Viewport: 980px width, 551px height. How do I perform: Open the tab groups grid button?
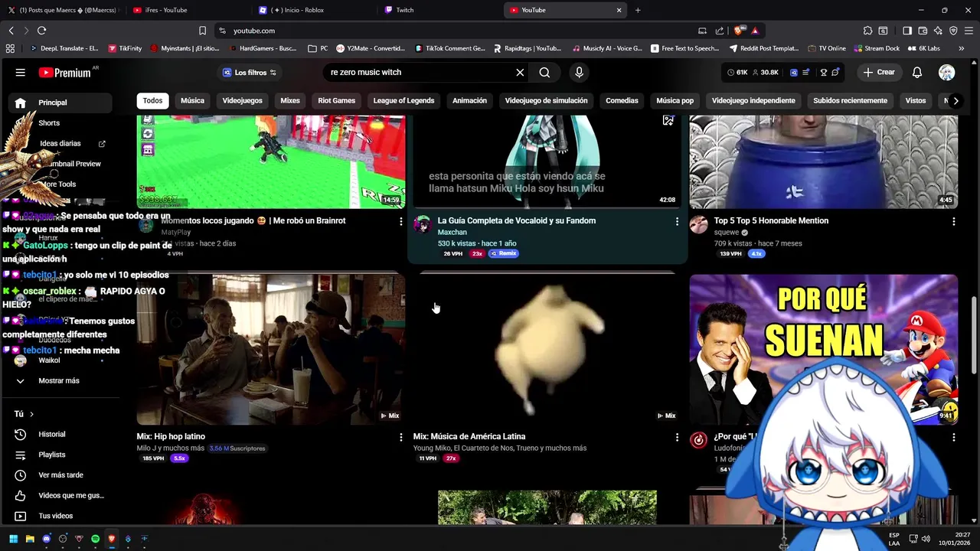coord(10,48)
